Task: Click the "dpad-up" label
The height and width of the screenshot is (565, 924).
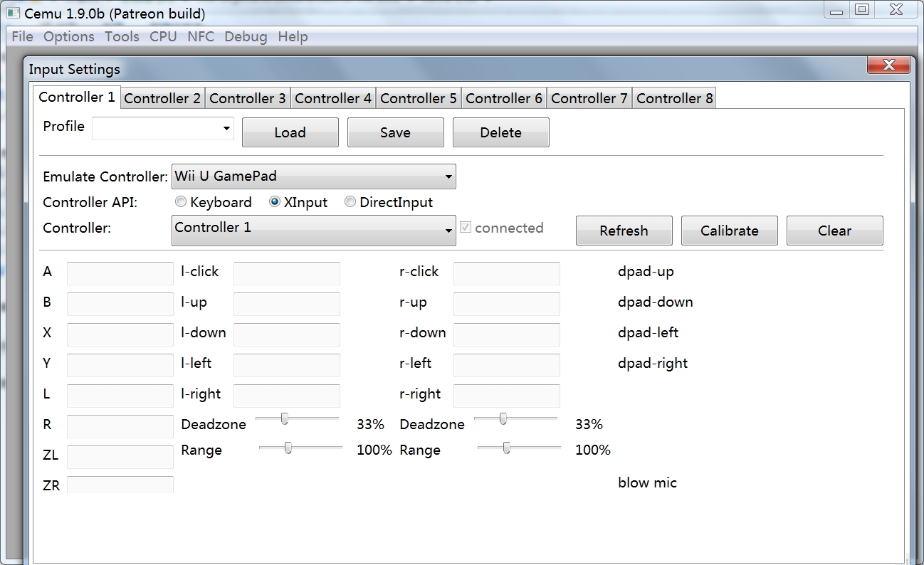Action: point(646,271)
